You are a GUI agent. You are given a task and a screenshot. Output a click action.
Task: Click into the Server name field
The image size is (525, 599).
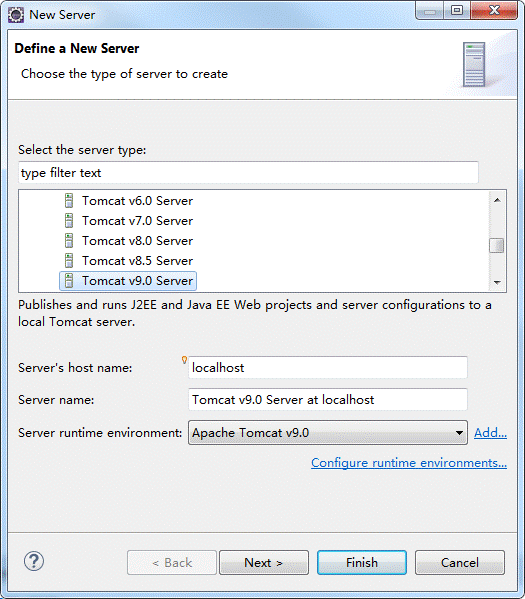click(x=328, y=400)
